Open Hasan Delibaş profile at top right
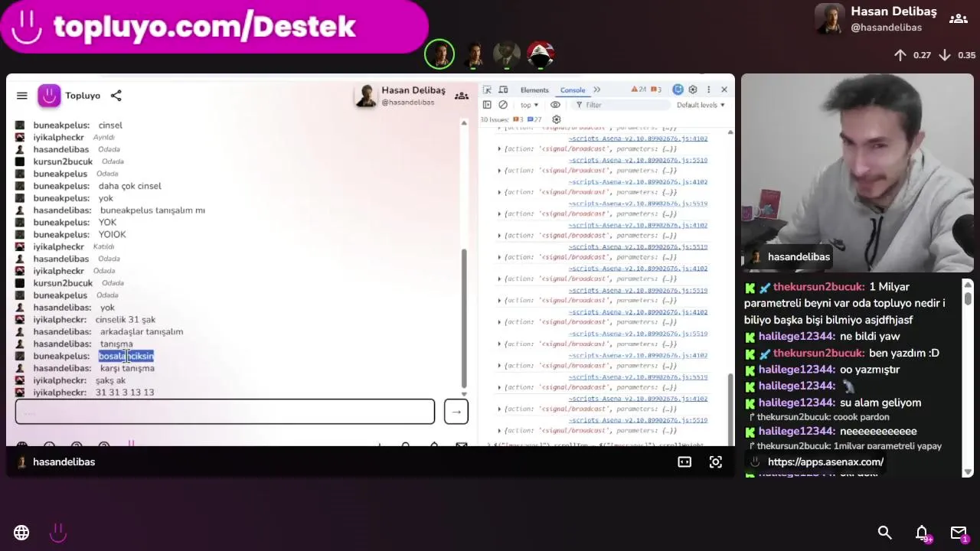This screenshot has width=980, height=551. tap(877, 19)
